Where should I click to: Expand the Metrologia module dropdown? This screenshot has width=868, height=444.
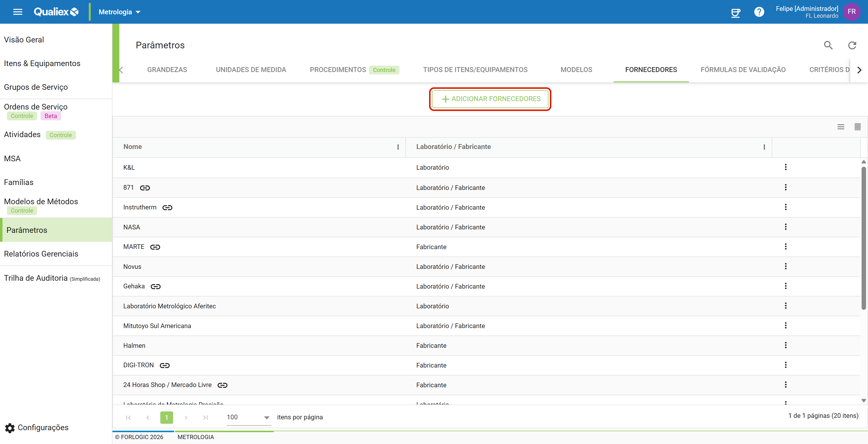point(119,12)
